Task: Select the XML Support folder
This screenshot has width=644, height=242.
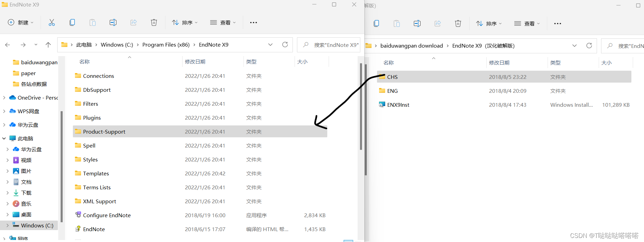Action: click(200, 201)
